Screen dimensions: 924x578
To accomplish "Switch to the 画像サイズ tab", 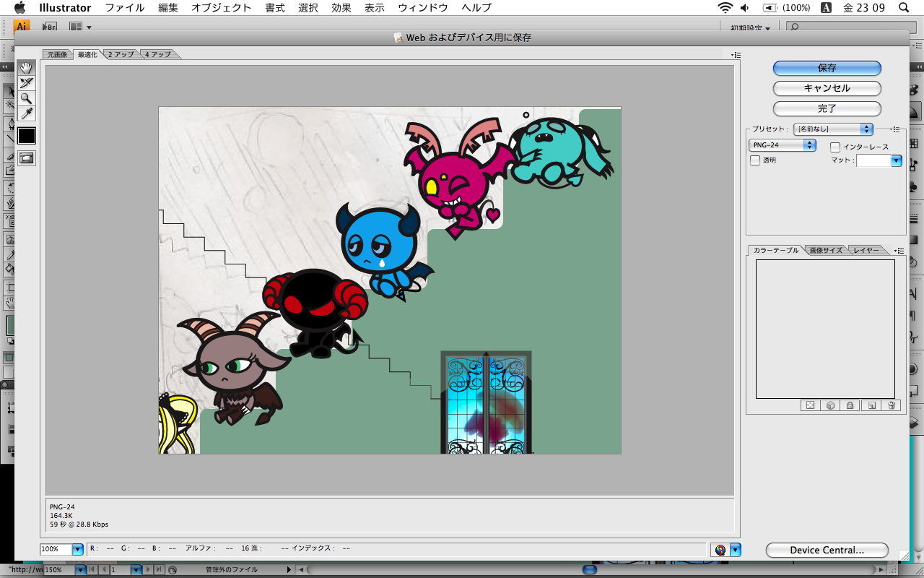I will [x=825, y=250].
